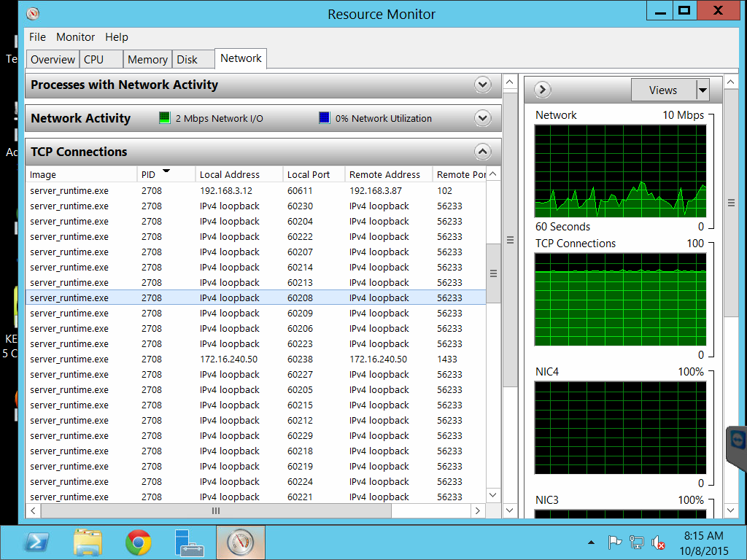This screenshot has width=747, height=560.
Task: Switch to the Disk tab
Action: point(193,60)
